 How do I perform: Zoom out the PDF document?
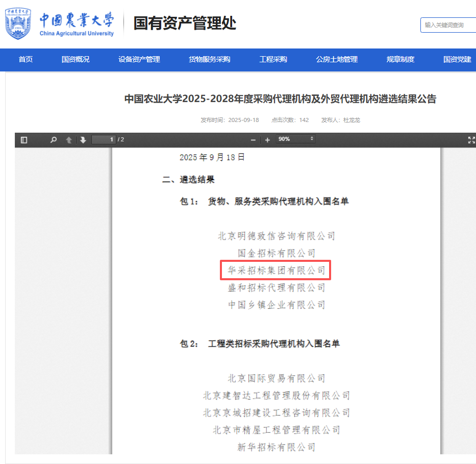coord(253,140)
